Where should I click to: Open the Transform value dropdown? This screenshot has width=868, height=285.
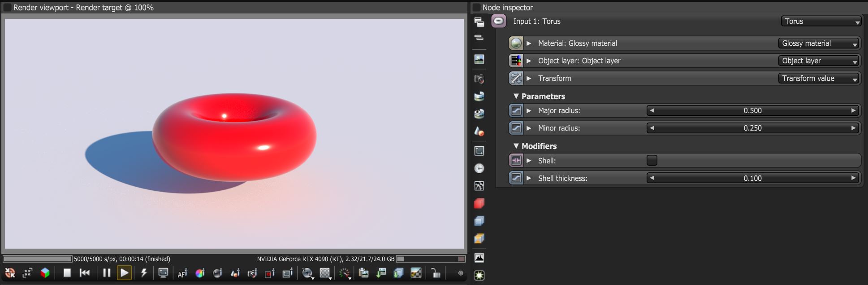pyautogui.click(x=819, y=78)
